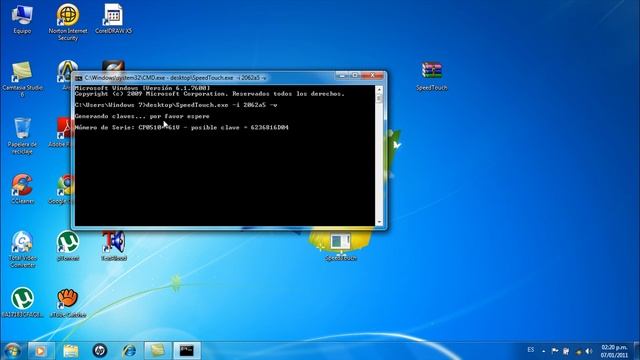Select the bottom-left green µTorrent file icon
Image resolution: width=640 pixels, height=360 pixels.
(x=22, y=302)
